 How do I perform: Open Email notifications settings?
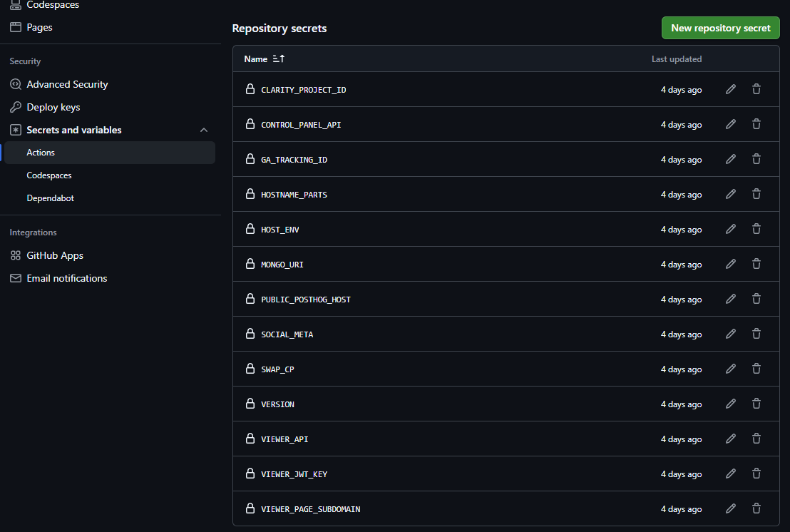pos(66,278)
